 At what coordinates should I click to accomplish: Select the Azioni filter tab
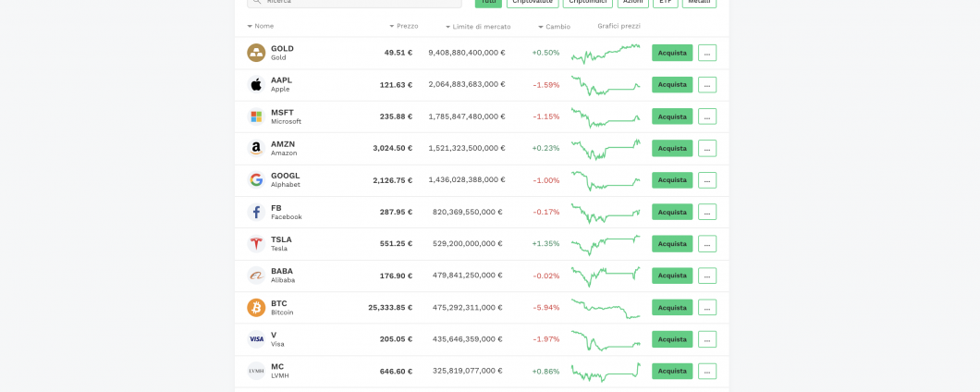pos(633,3)
